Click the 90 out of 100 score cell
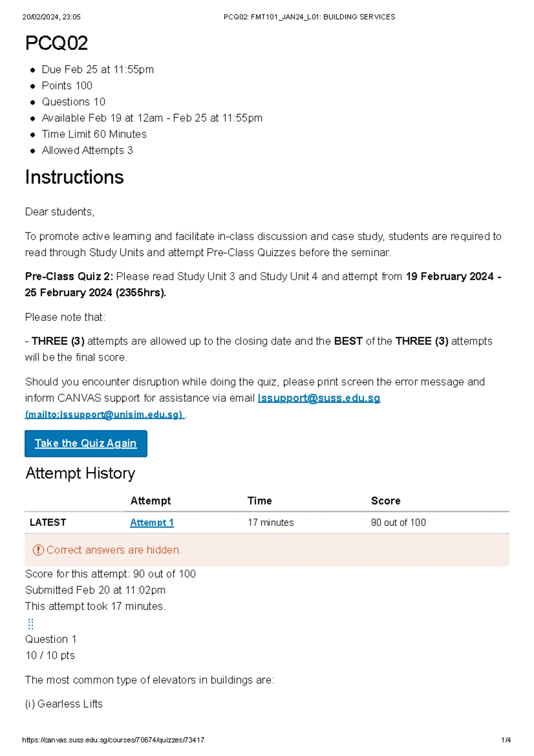Image resolution: width=534 pixels, height=756 pixels. tap(398, 522)
